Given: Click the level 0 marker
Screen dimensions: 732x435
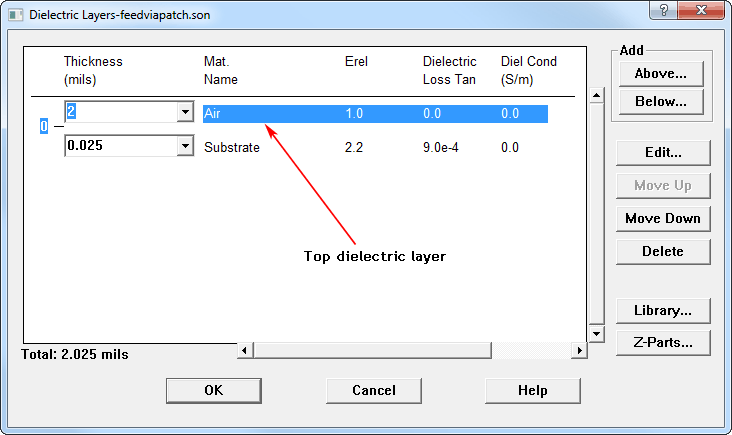Looking at the screenshot, I should (x=44, y=126).
